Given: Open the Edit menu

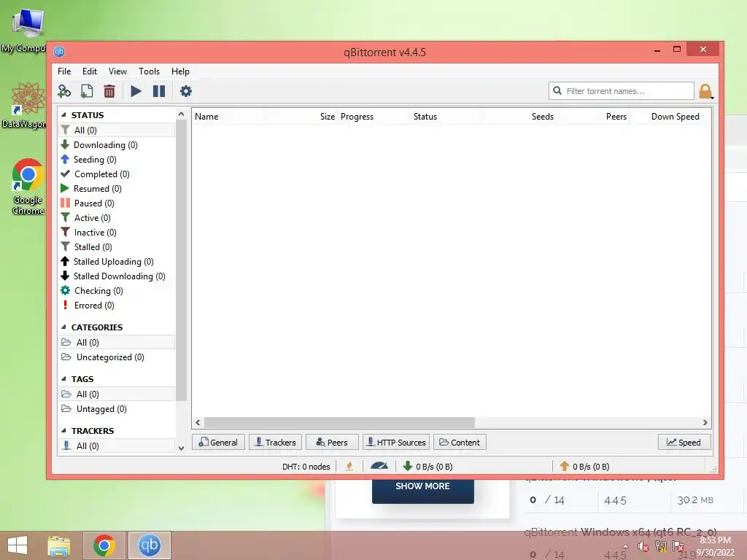Looking at the screenshot, I should click(x=90, y=71).
